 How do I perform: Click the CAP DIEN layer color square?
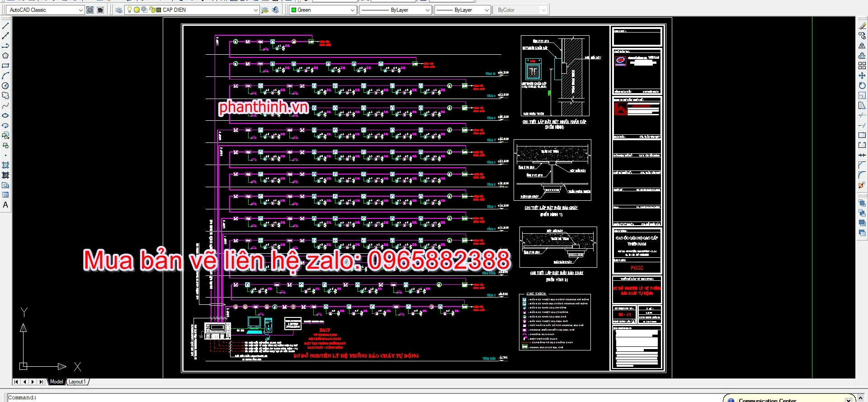(159, 10)
